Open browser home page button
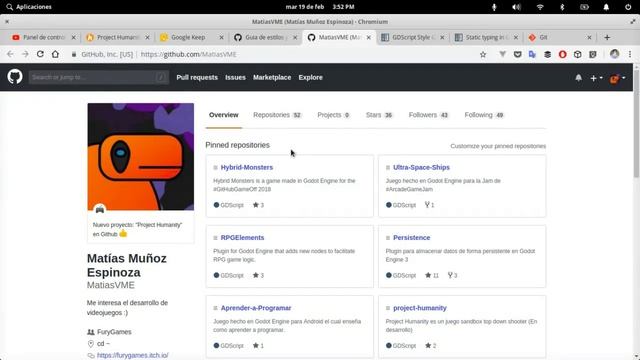The image size is (640, 360). tap(55, 54)
